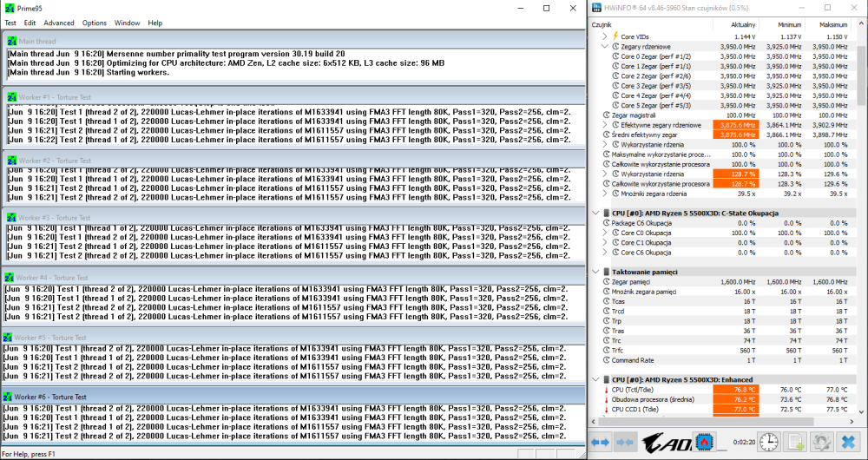The height and width of the screenshot is (460, 868).
Task: Click the chip icon beside Taktowanie pamięci
Action: [606, 272]
